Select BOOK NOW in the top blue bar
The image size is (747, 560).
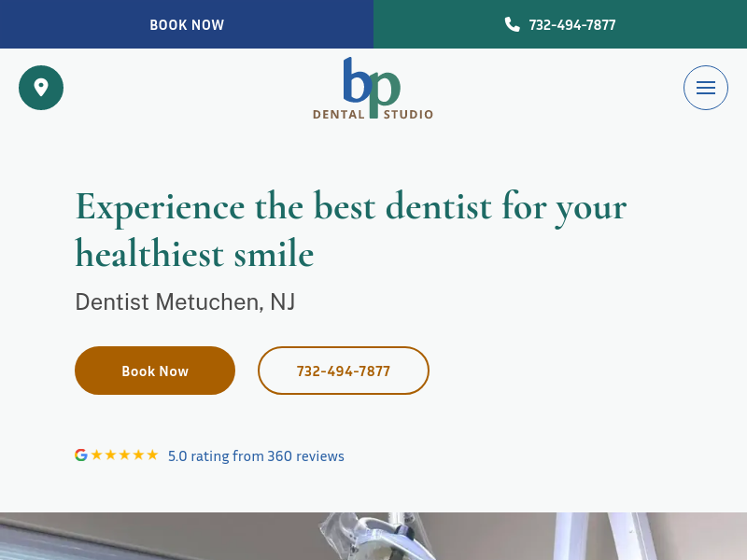[x=187, y=25]
